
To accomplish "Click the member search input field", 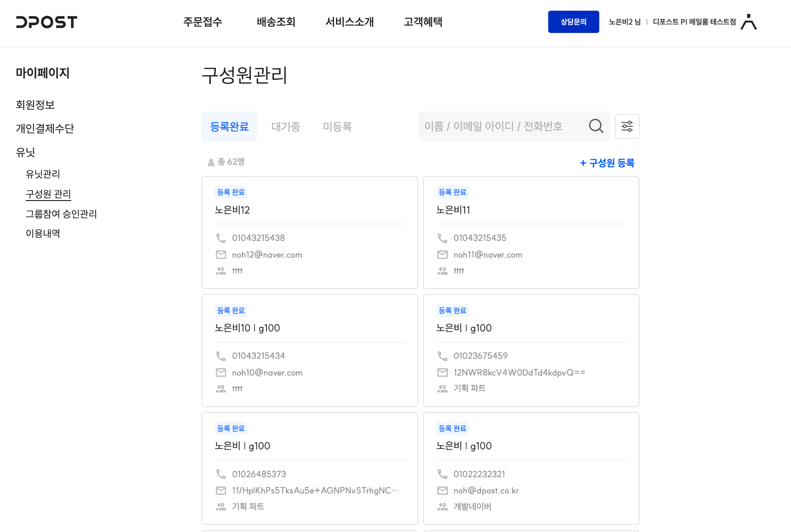I will (501, 126).
